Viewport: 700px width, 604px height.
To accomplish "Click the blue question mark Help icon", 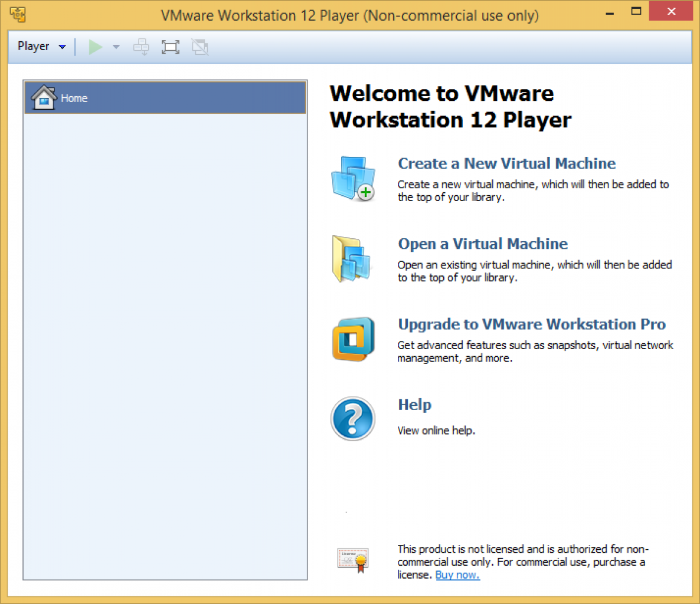I will [353, 418].
